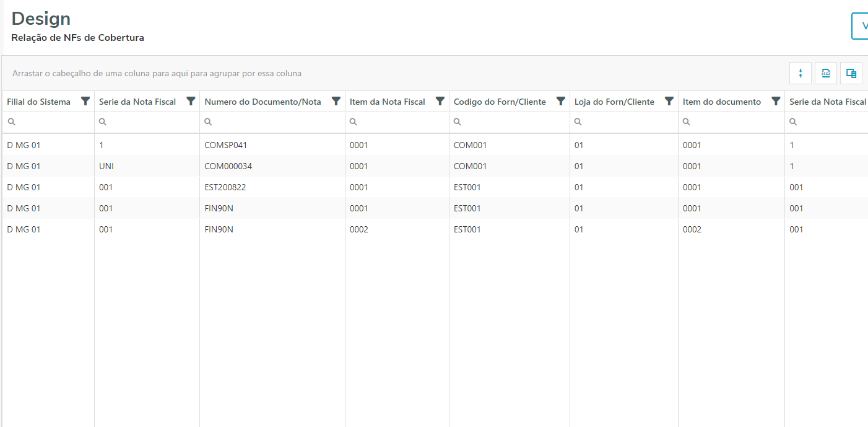
Task: Sort by Codigo do Forn/Cliente header
Action: 500,102
